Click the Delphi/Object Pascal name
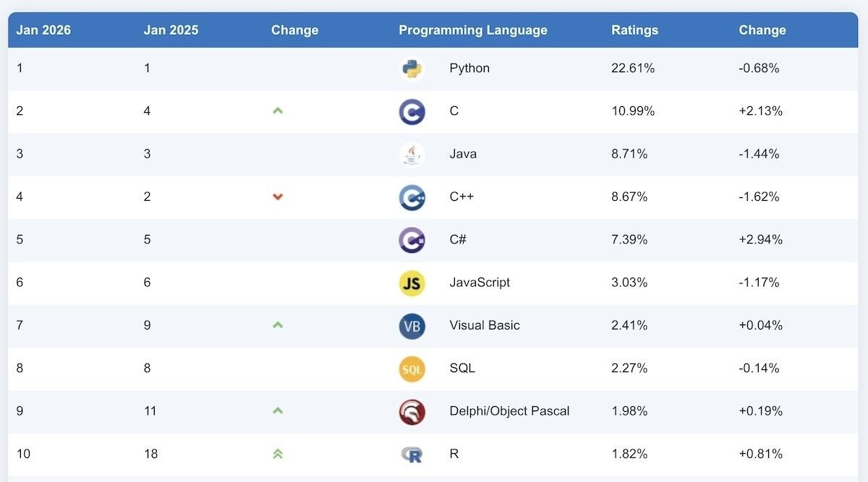Image resolution: width=868 pixels, height=482 pixels. click(509, 411)
